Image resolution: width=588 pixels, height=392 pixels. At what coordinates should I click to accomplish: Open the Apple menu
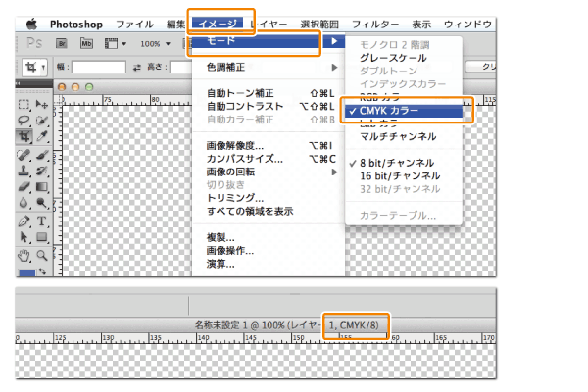[x=32, y=24]
